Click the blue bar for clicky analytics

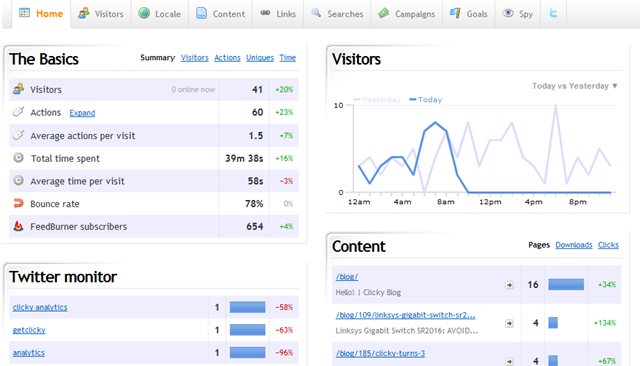pos(247,307)
